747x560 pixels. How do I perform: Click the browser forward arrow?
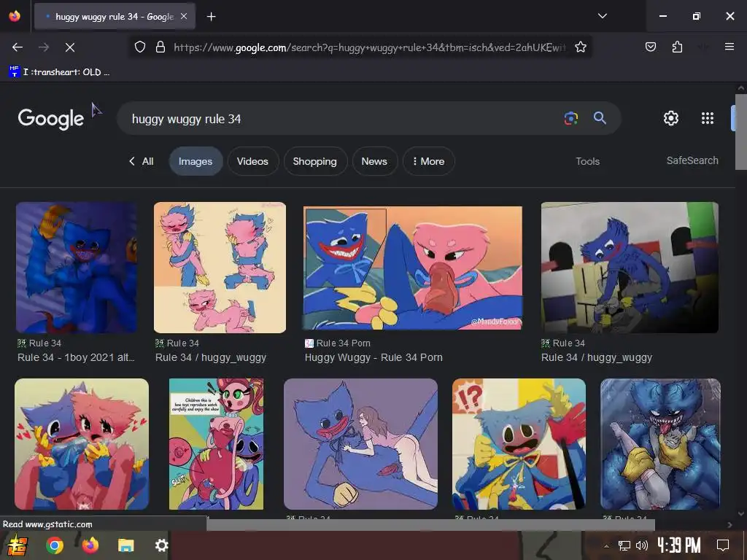(44, 47)
